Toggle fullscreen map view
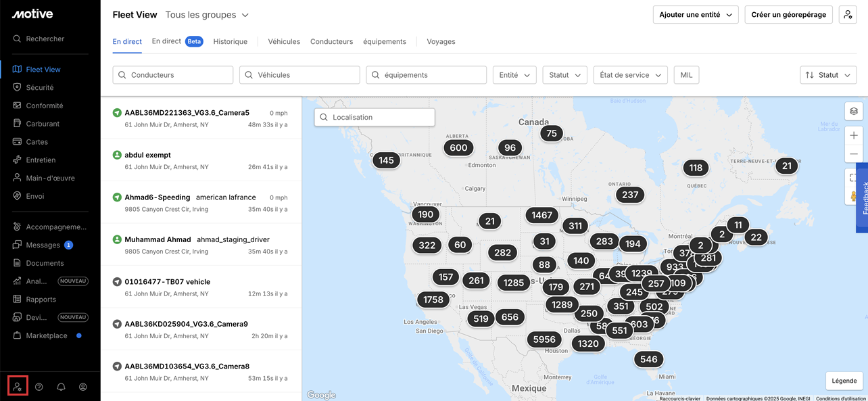The height and width of the screenshot is (401, 868). (x=853, y=178)
